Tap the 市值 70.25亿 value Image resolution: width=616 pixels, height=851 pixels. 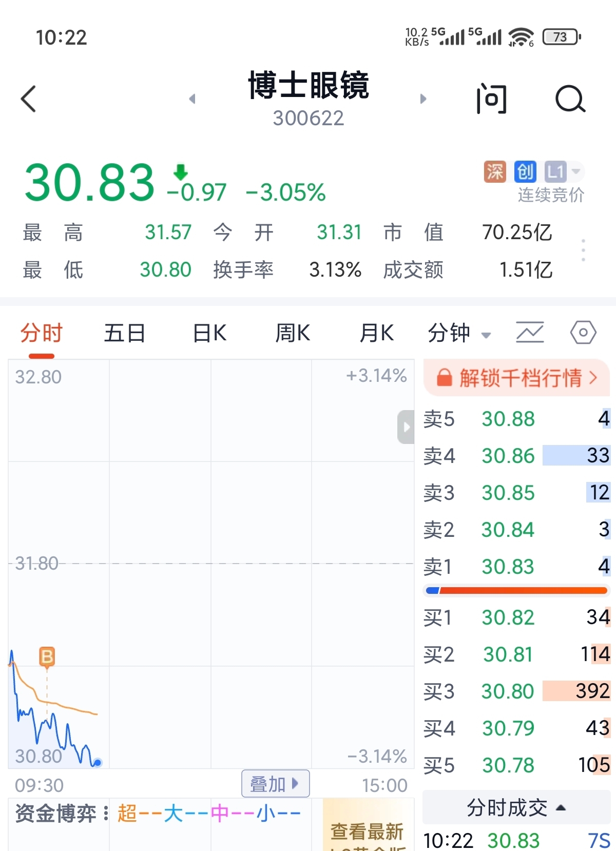tap(517, 233)
